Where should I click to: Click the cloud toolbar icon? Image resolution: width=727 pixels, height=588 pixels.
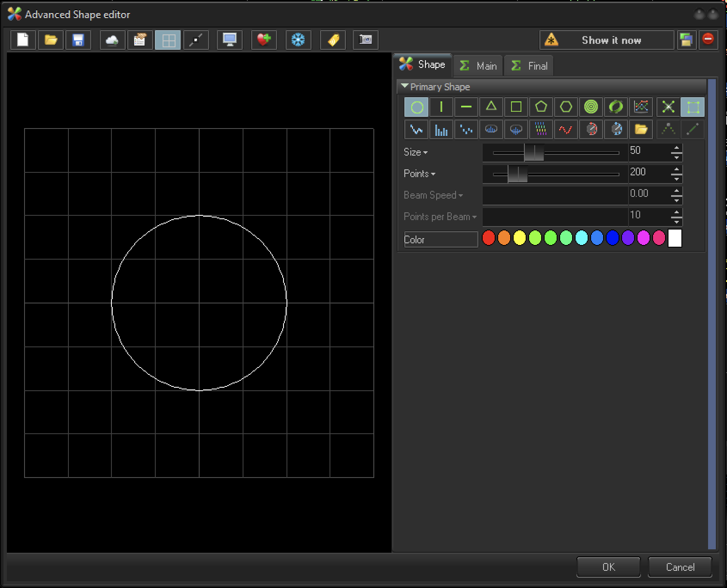coord(112,40)
